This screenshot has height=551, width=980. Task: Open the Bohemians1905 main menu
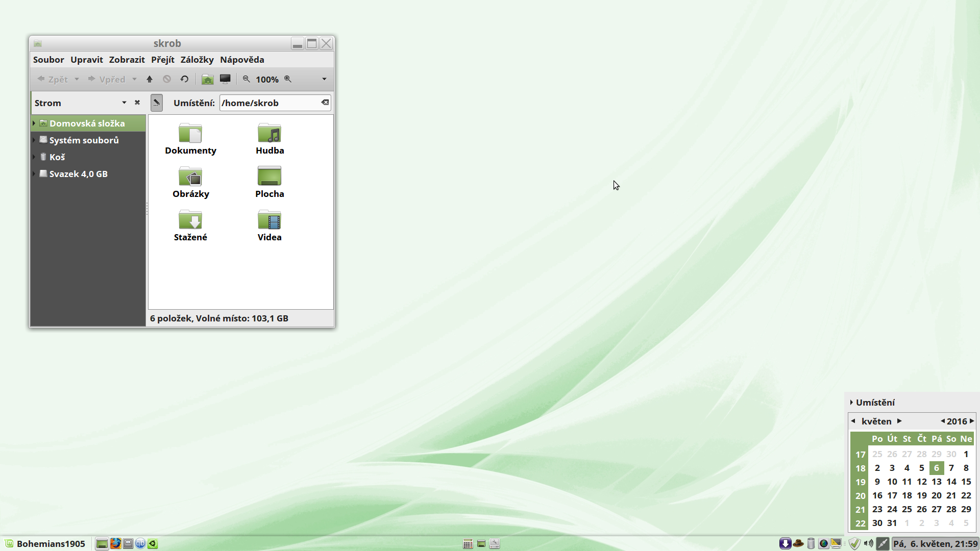click(45, 543)
